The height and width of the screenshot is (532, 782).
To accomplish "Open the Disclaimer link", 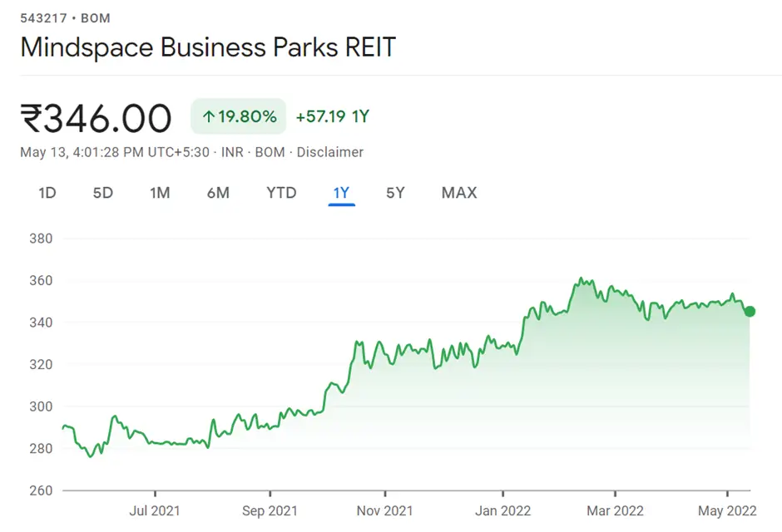I will [330, 152].
